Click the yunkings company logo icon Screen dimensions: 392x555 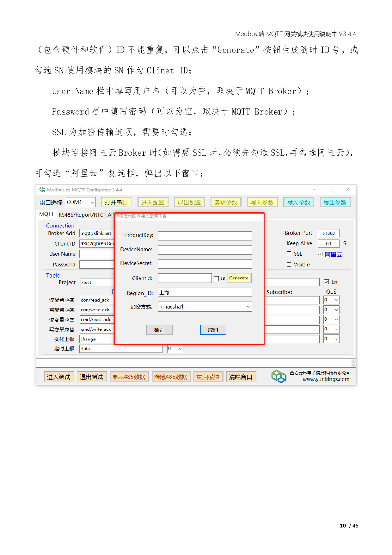point(279,376)
